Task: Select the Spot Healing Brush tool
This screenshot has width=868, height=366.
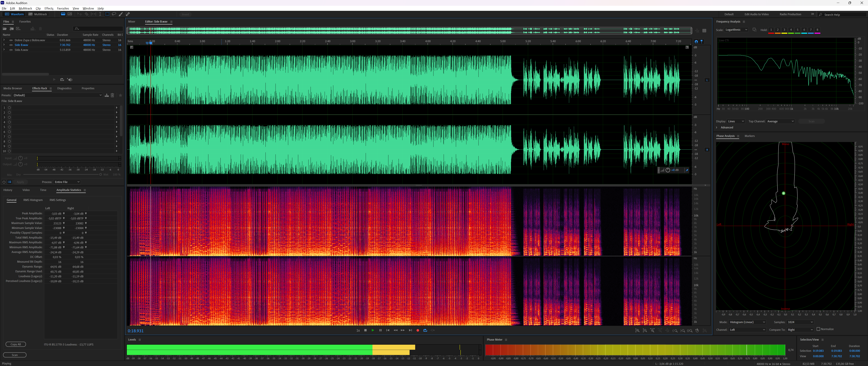Action: tap(128, 14)
